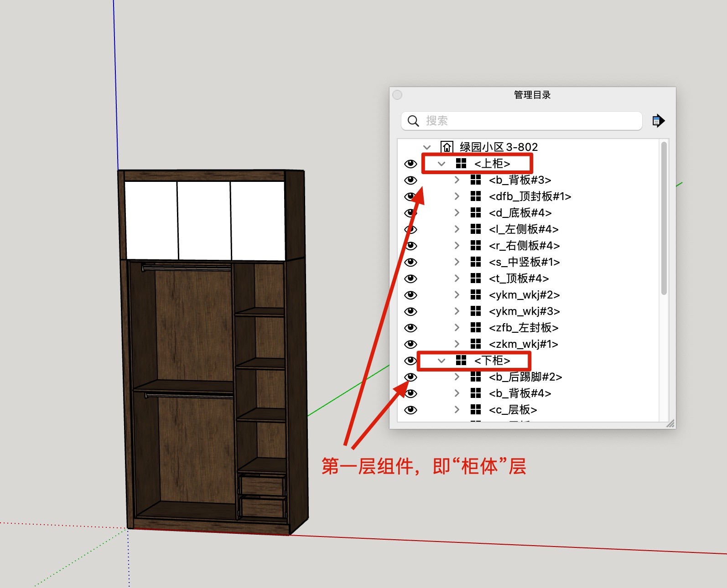
Task: Select <r_右侧板#4> in the tree
Action: click(524, 246)
